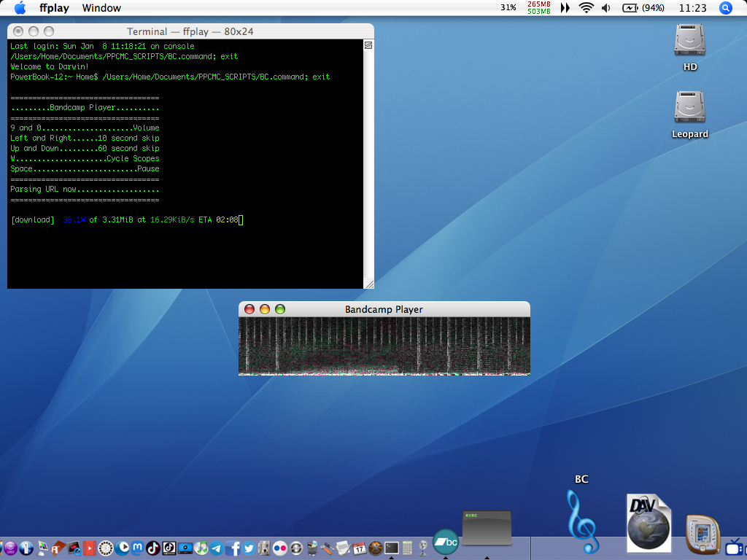The height and width of the screenshot is (560, 747).
Task: Open the Flickr dock icon
Action: pyautogui.click(x=280, y=548)
